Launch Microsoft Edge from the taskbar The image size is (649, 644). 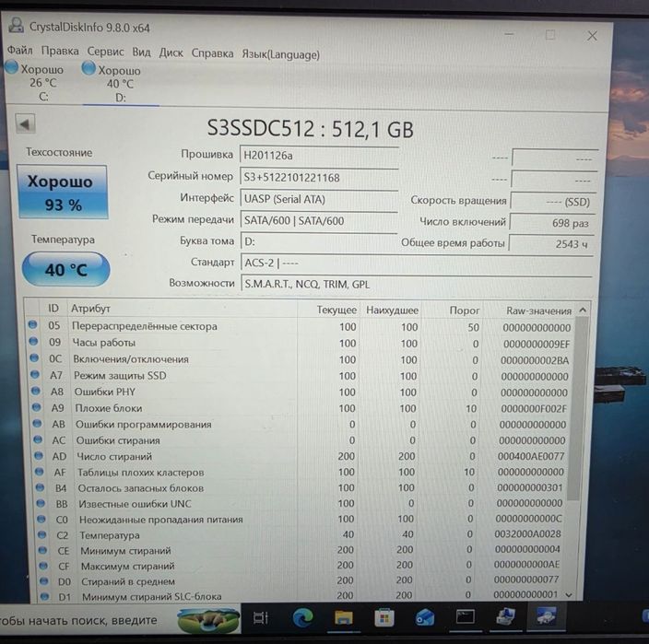click(x=303, y=618)
